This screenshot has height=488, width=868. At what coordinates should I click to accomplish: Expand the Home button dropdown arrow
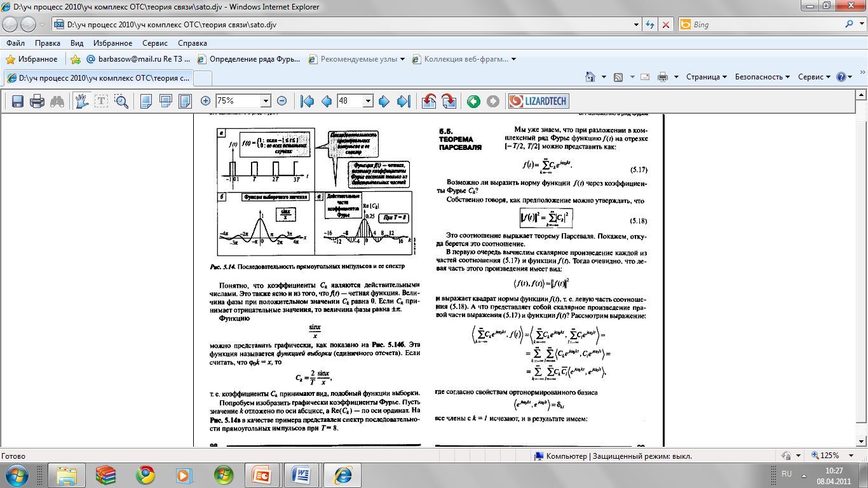(603, 77)
